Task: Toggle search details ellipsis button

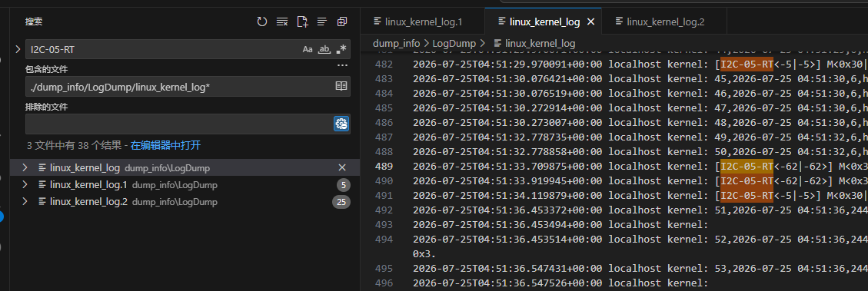Action: tap(342, 66)
